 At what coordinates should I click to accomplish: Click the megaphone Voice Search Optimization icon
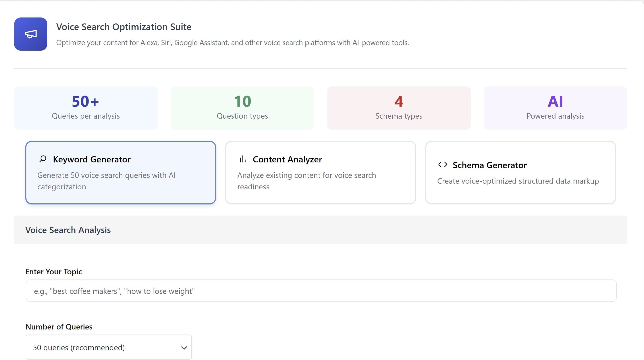click(x=31, y=34)
